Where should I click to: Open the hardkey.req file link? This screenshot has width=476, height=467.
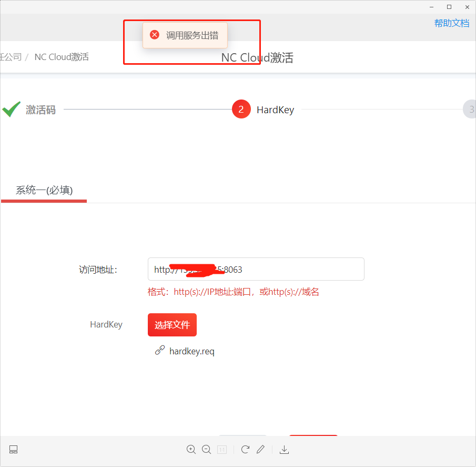tap(192, 351)
